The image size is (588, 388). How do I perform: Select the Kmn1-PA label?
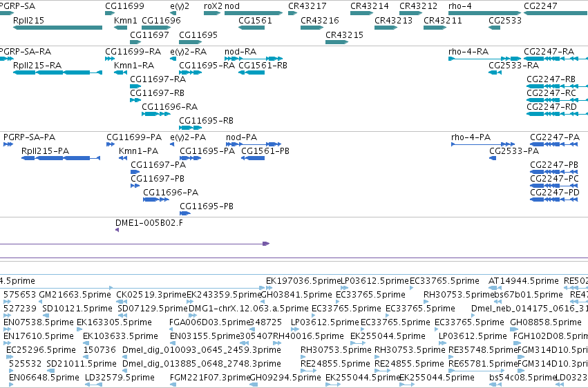click(x=138, y=151)
